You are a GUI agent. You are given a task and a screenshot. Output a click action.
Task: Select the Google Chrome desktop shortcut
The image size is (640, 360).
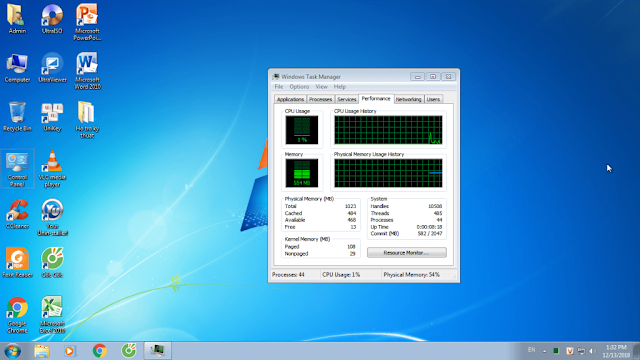coord(17,315)
